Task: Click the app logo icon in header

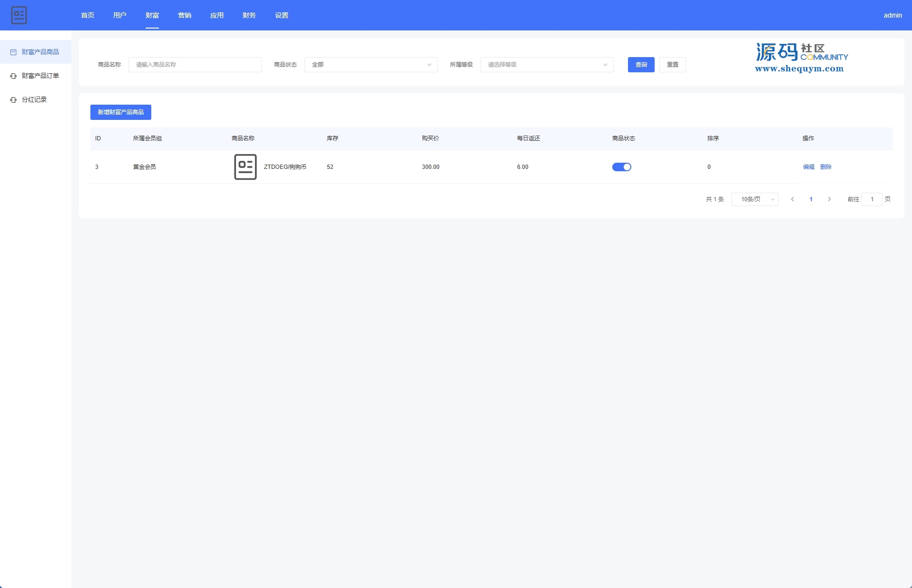Action: [19, 15]
